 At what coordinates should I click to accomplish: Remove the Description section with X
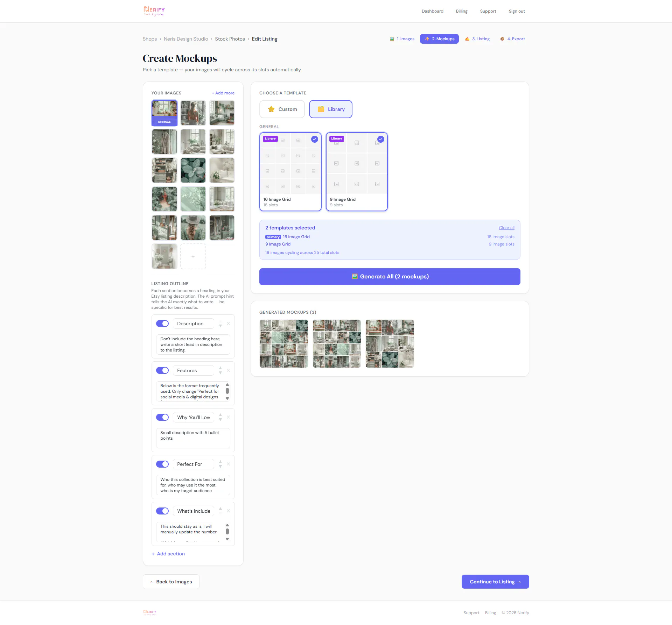click(229, 324)
